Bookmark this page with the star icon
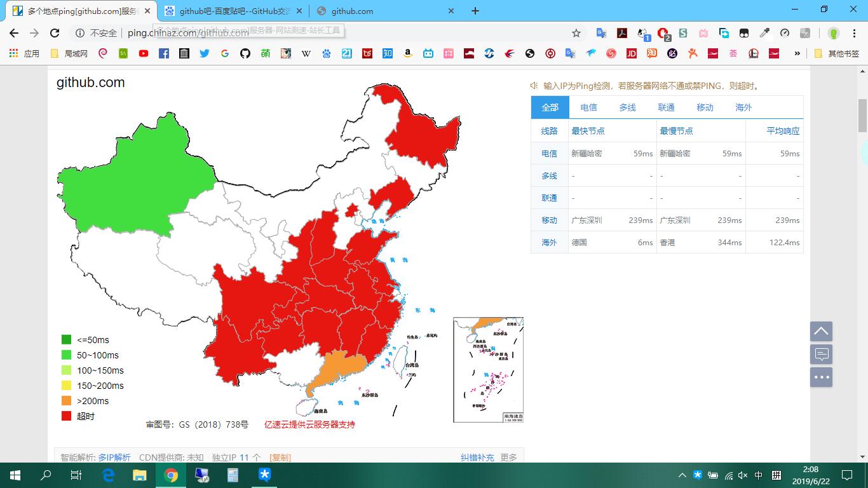 point(576,33)
